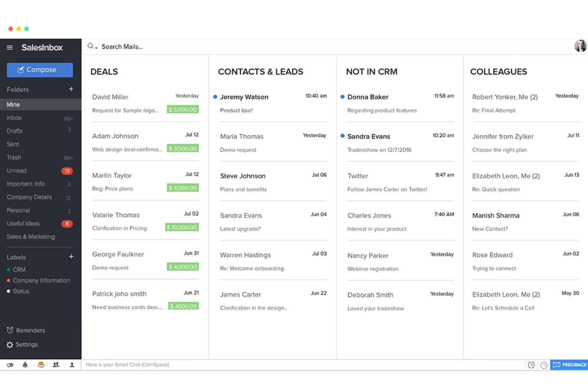
Task: Open George Faulkner's Demo request email
Action: (145, 261)
